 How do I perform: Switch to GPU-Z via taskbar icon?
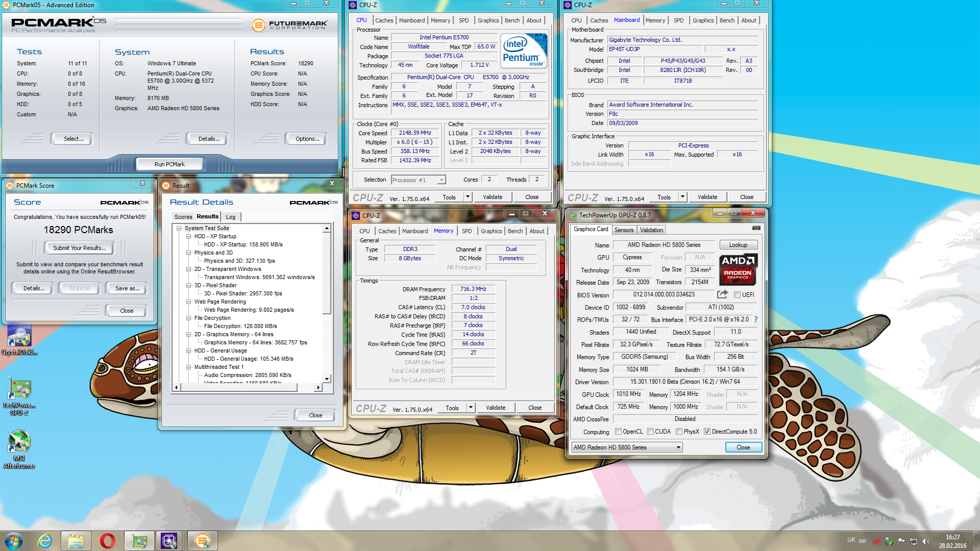click(x=139, y=541)
